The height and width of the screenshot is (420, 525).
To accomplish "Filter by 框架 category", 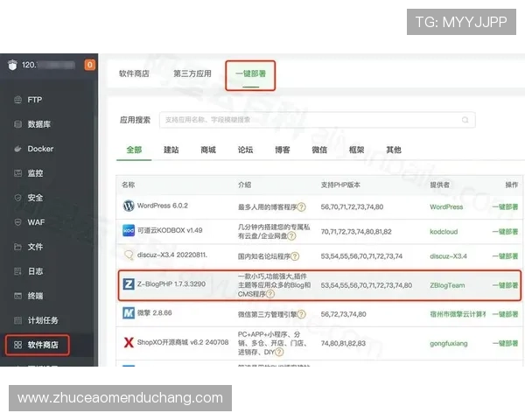I will tap(356, 150).
